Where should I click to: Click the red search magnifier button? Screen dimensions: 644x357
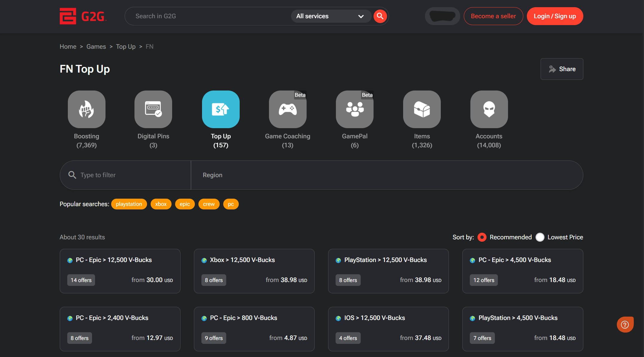[x=380, y=16]
